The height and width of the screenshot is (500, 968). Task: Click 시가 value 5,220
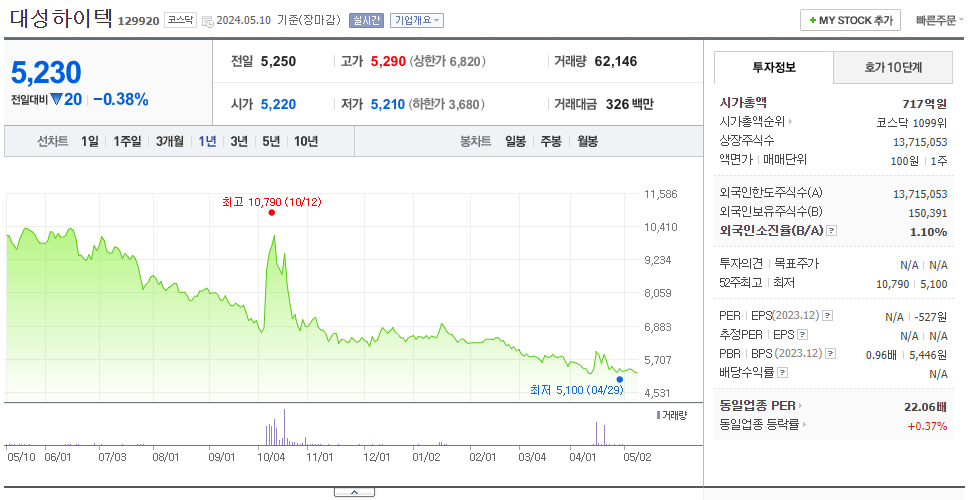point(278,104)
